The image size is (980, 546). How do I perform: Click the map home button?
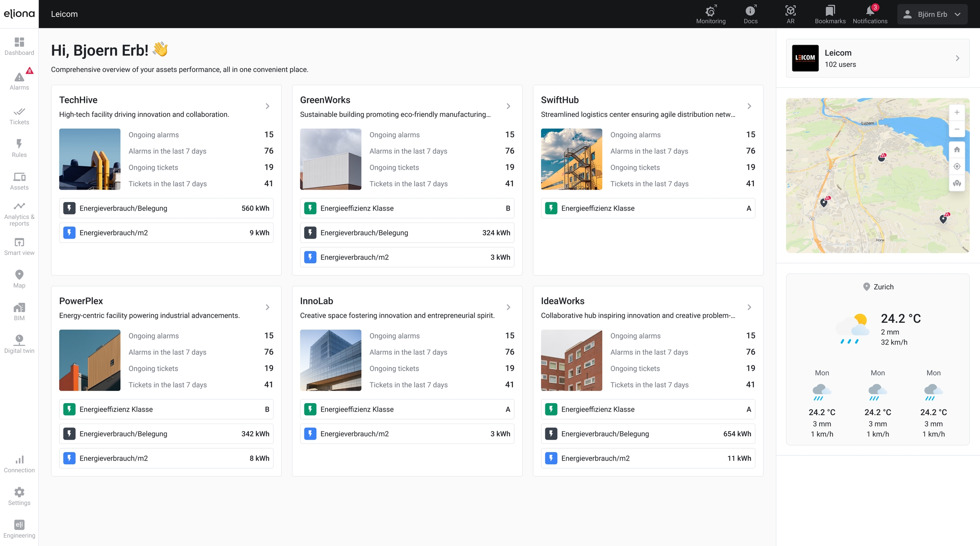click(957, 150)
